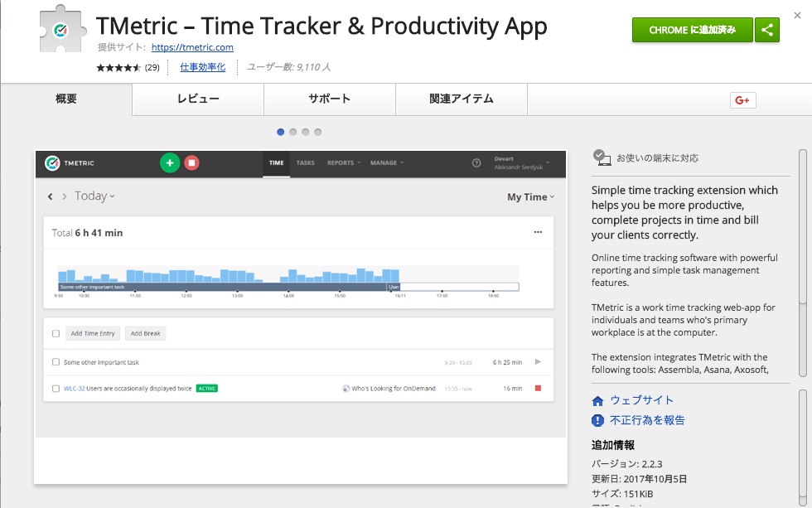
Task: Click the バージョン: 2.2.3 text
Action: point(627,464)
